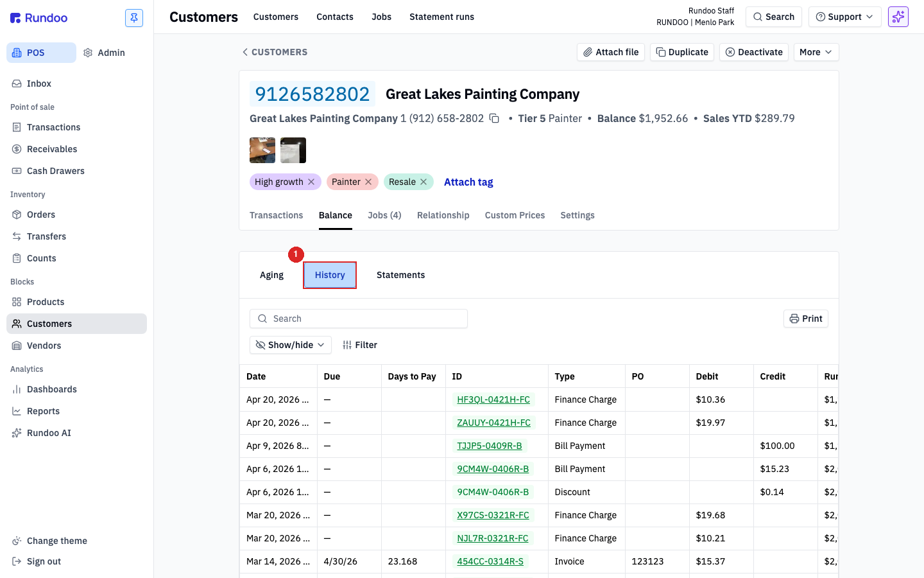924x578 pixels.
Task: Open the second customer photo thumbnail
Action: pos(293,150)
